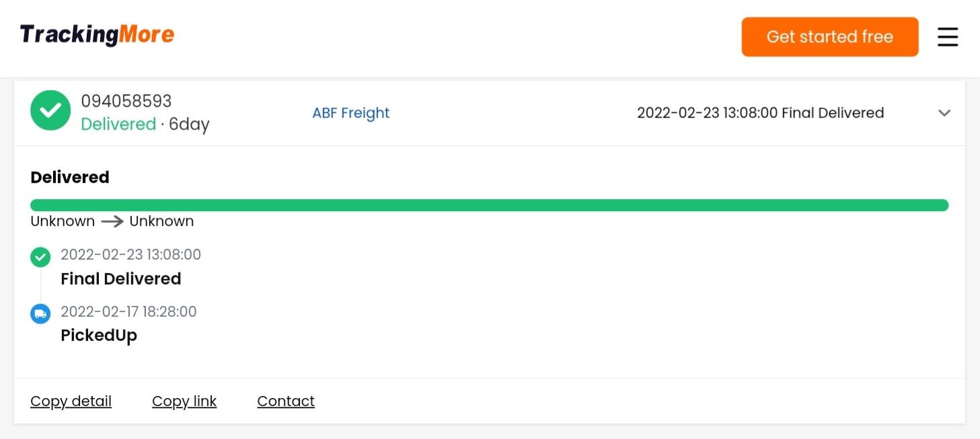Click the small Final Delivered check icon

(40, 257)
